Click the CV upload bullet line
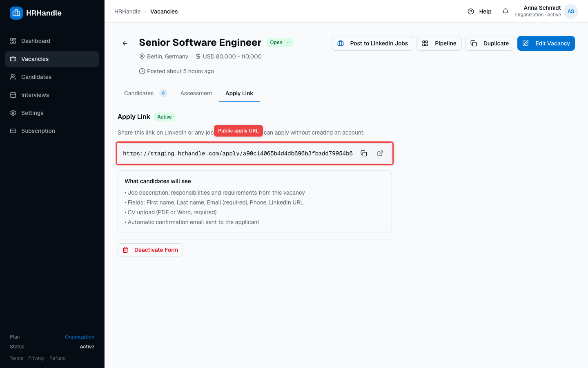Viewport: 588px width, 368px height. coord(171,212)
